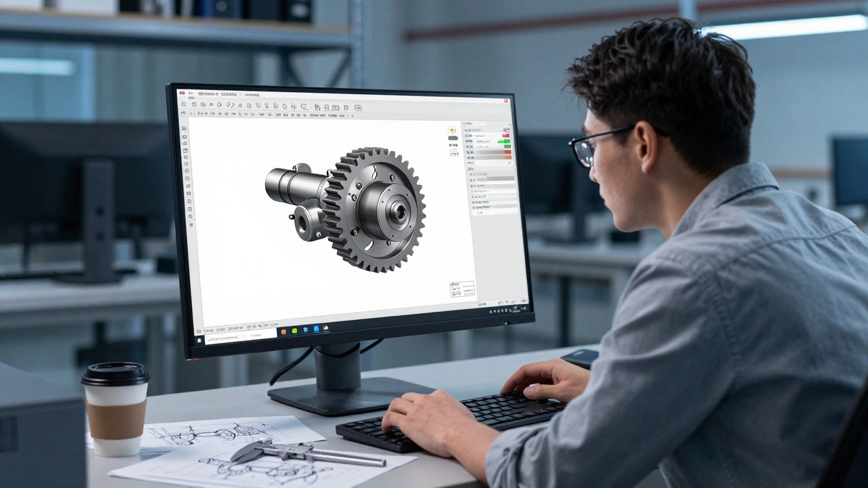Click the dark gray pill button beside the viewport

(453, 138)
